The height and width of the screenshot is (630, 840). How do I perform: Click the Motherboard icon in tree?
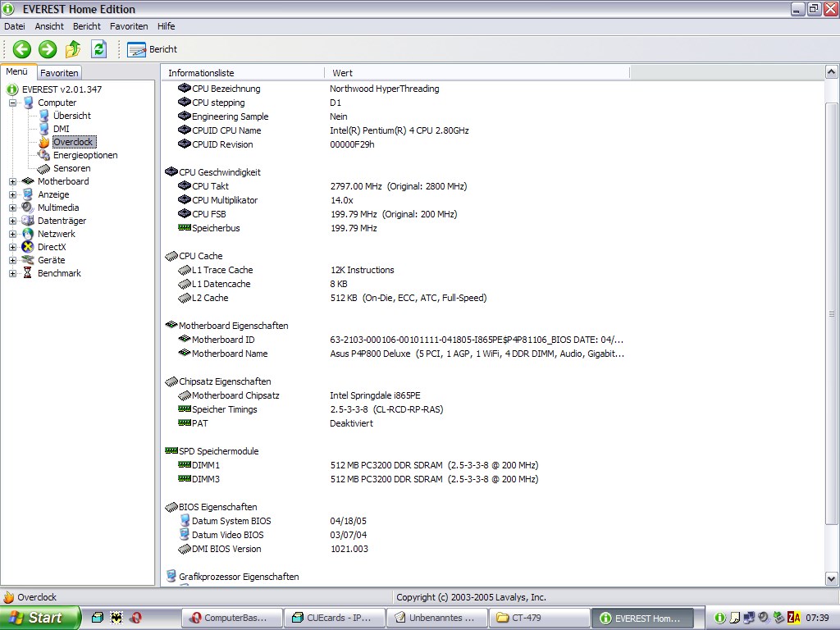coord(28,181)
